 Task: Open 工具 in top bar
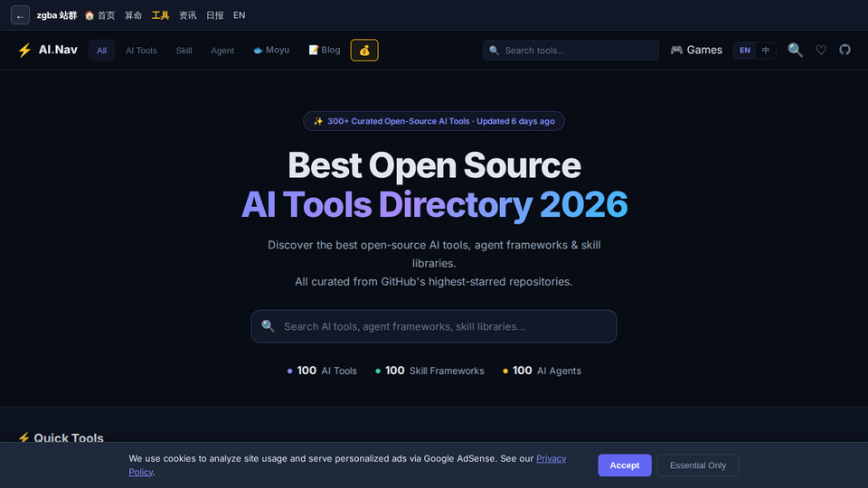[x=161, y=15]
